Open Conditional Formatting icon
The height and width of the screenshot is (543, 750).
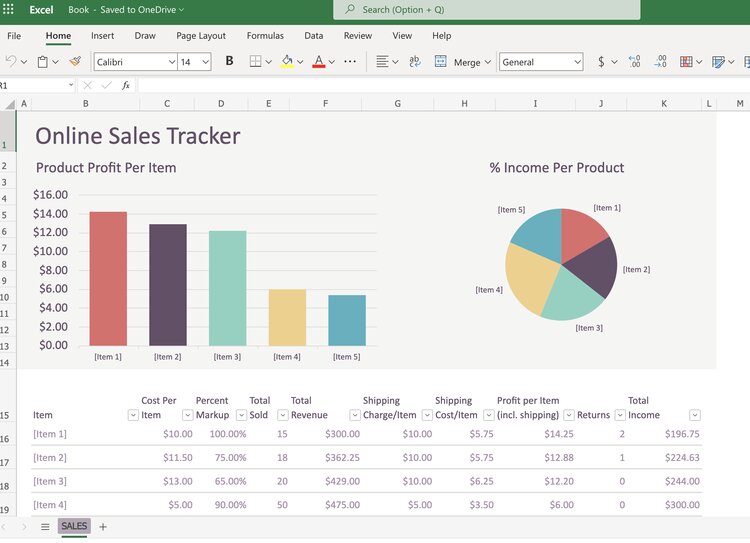click(686, 62)
